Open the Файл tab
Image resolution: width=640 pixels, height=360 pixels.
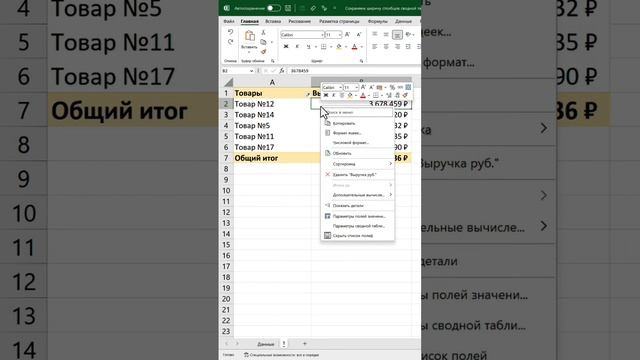click(229, 21)
